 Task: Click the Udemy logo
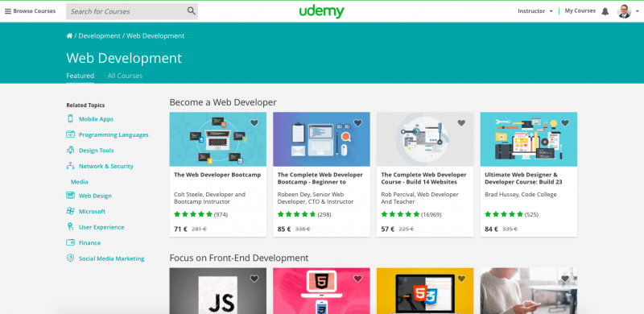321,11
